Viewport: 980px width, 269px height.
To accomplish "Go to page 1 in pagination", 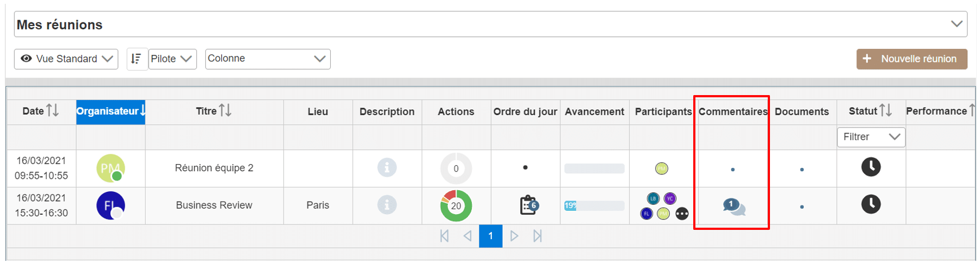I will 490,236.
